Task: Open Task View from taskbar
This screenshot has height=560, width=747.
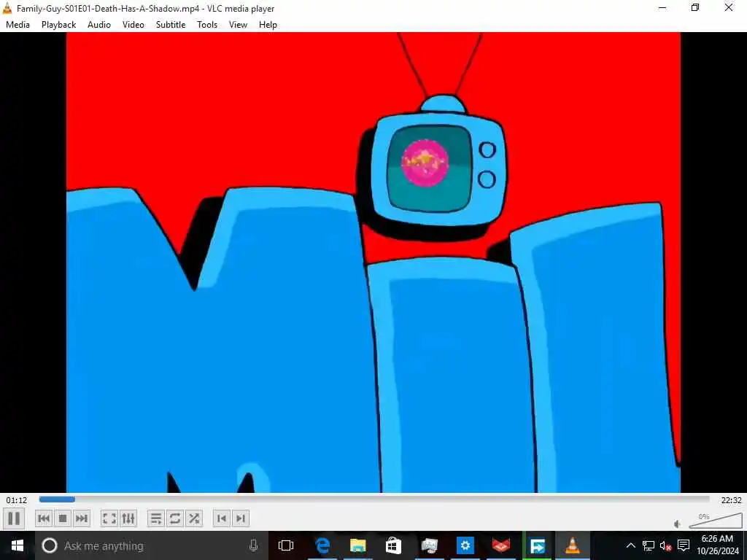Action: point(286,545)
